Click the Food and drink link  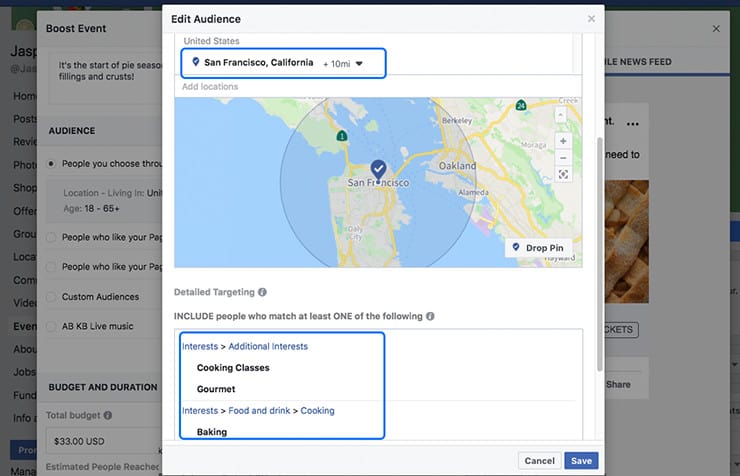(x=259, y=410)
